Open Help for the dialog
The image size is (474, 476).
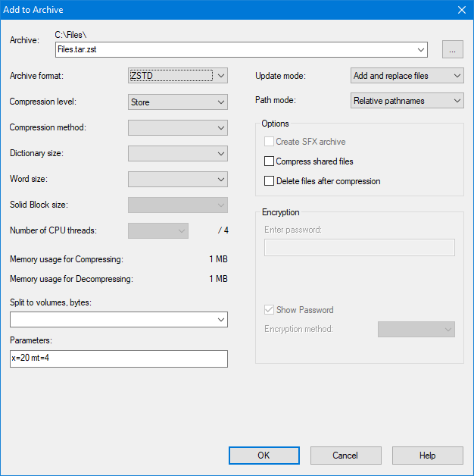(427, 456)
